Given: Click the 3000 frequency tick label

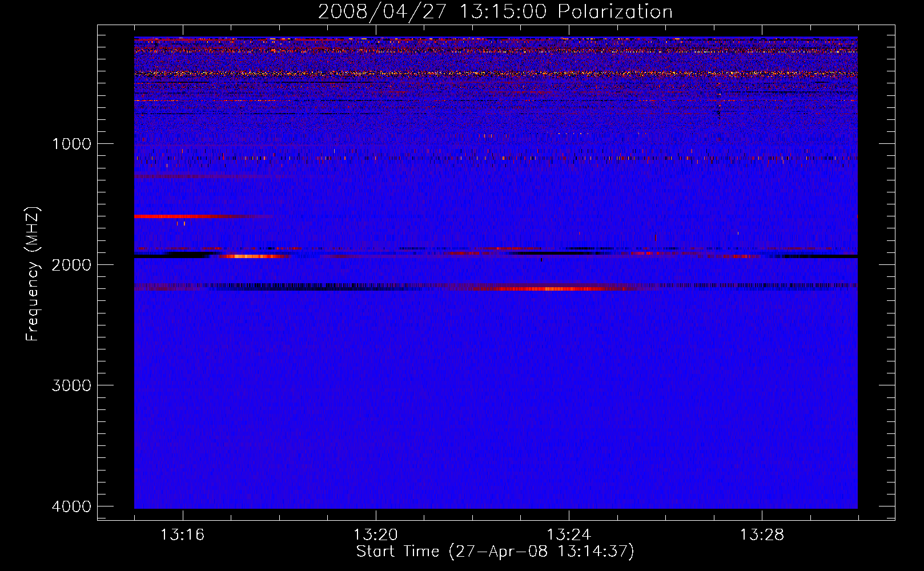Looking at the screenshot, I should click(x=71, y=385).
